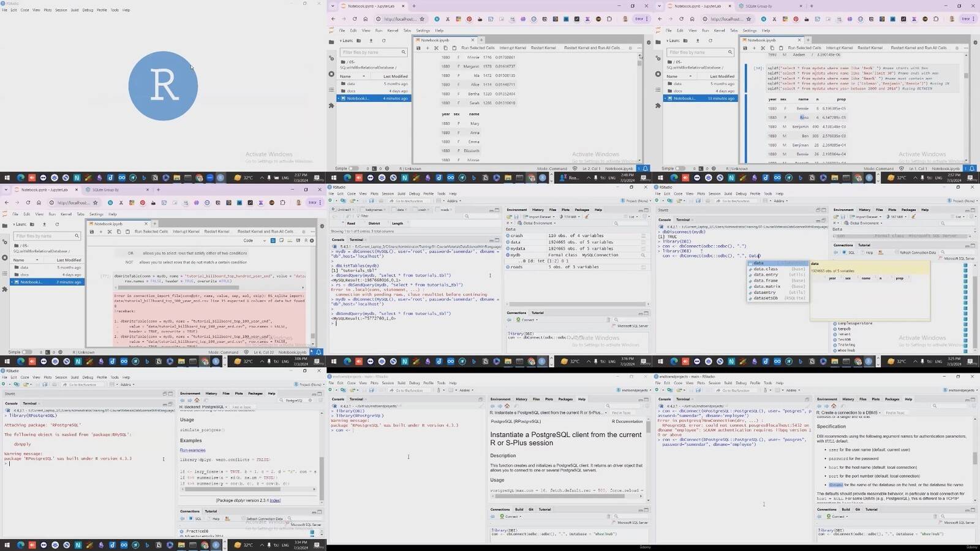
Task: Paste cell icon in JupyterLab with sqldf queries
Action: point(780,48)
